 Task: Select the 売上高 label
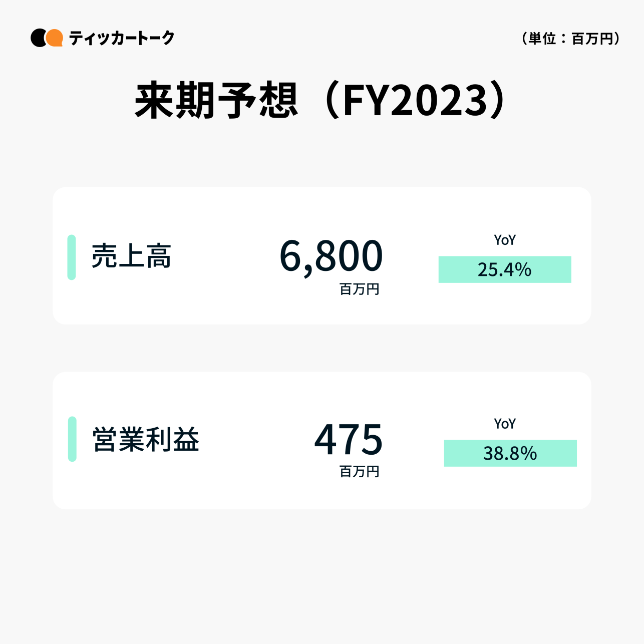pos(131,256)
